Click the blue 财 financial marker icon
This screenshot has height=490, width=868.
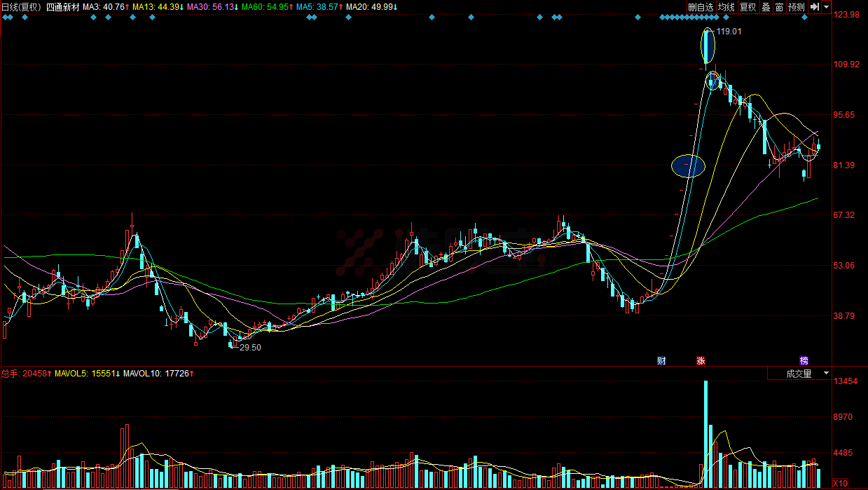(x=661, y=360)
